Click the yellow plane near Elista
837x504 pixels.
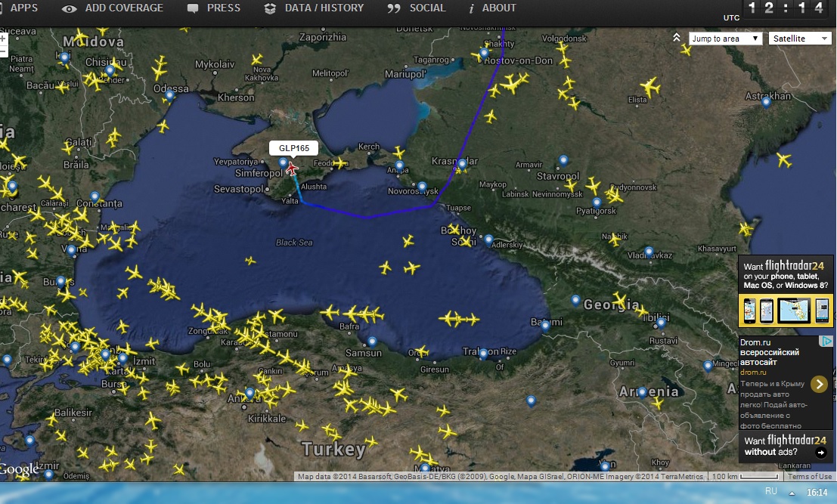coord(649,86)
